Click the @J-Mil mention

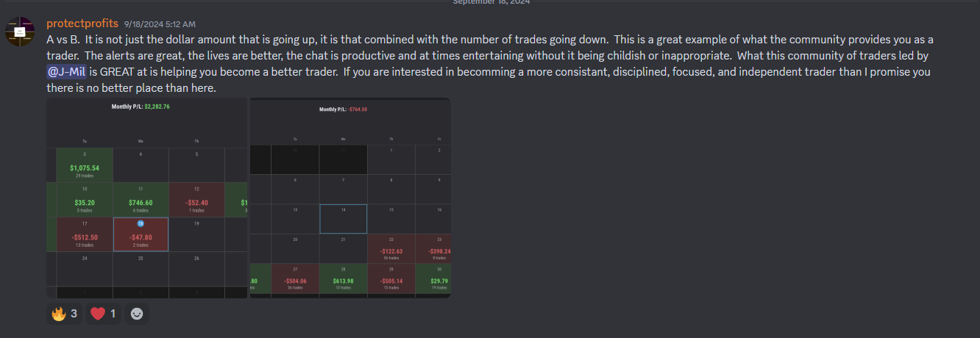click(66, 72)
